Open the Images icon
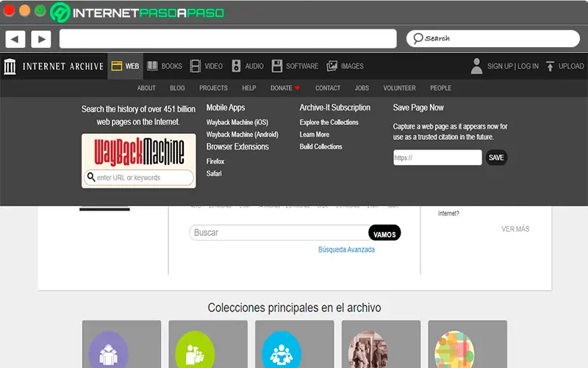This screenshot has height=368, width=588. coord(332,66)
